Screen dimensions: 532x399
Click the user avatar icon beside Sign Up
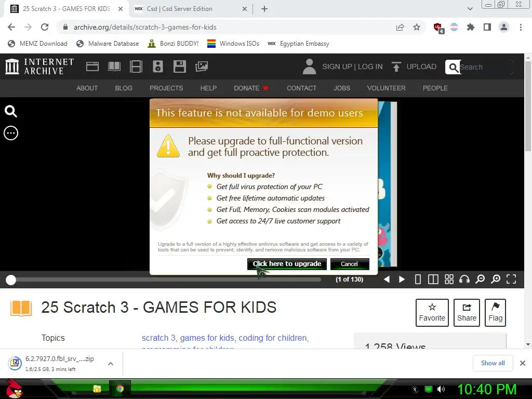(x=309, y=66)
